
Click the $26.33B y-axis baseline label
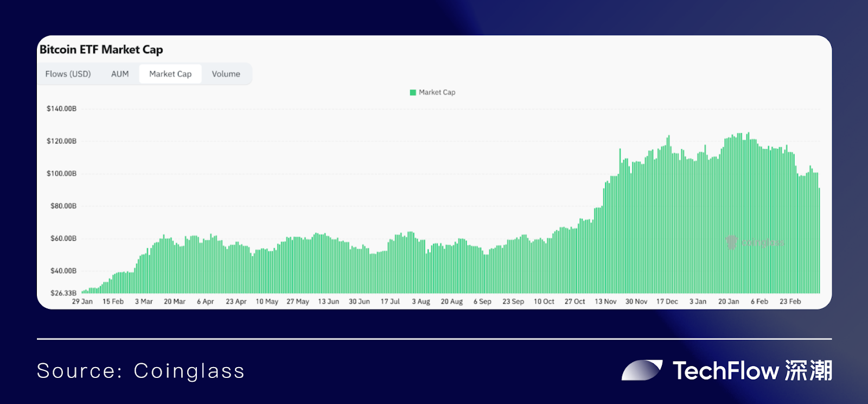[63, 293]
